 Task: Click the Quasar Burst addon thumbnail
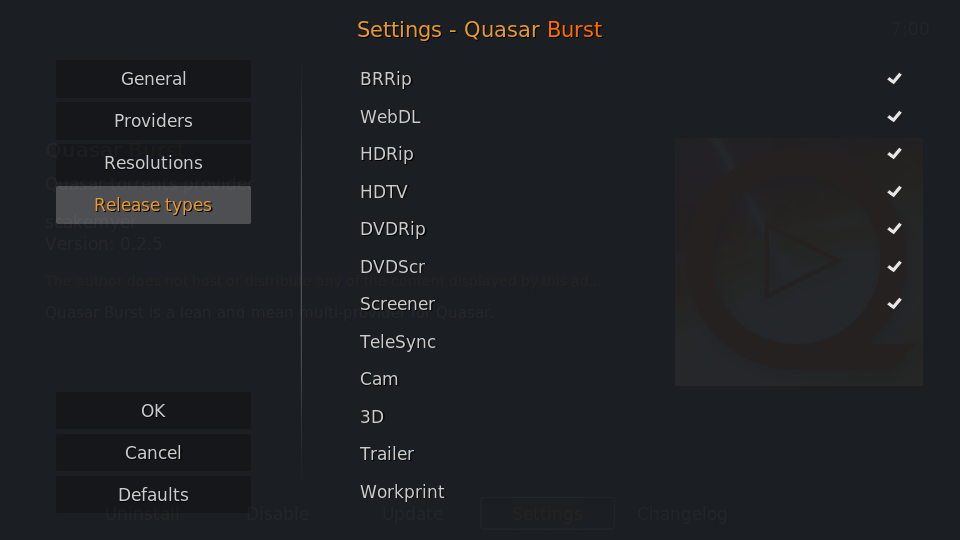pyautogui.click(x=799, y=262)
